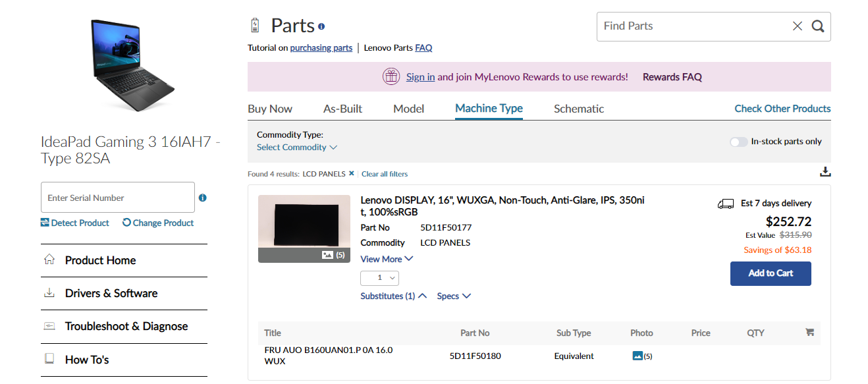Toggle In-stock parts only
868x384 pixels.
point(738,142)
